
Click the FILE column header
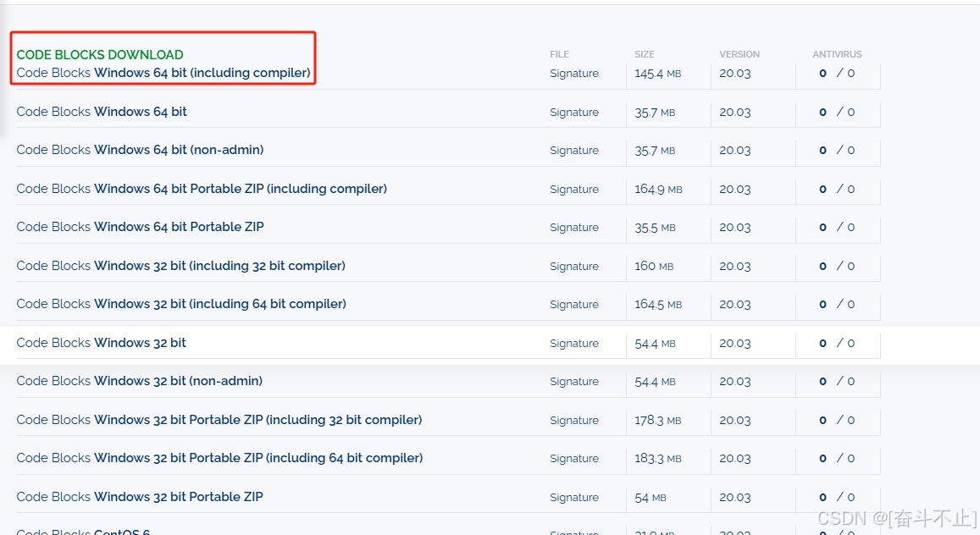559,54
